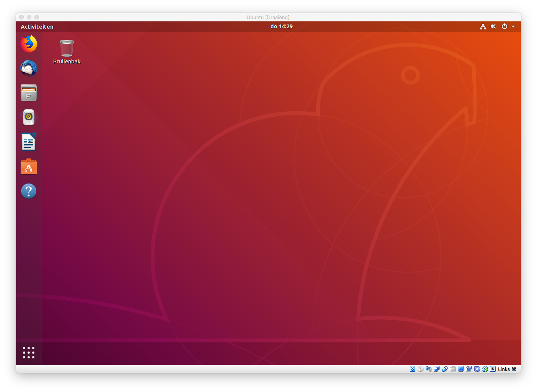Open Ubuntu Software store

(x=29, y=167)
